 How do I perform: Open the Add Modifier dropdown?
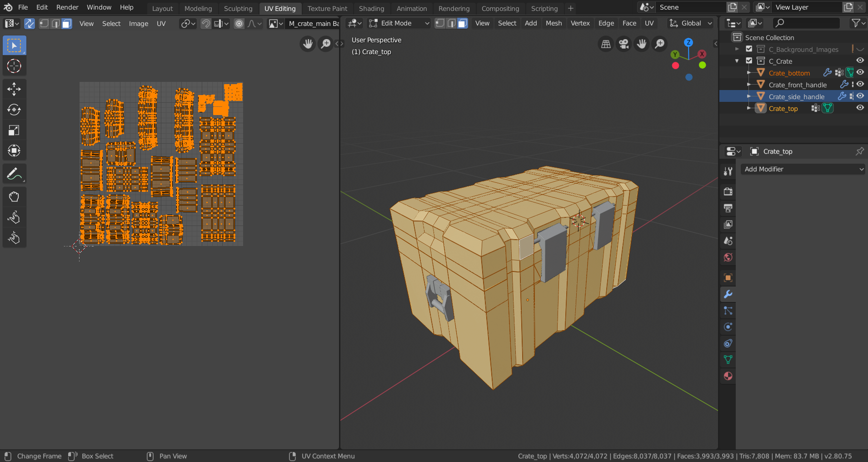click(803, 169)
